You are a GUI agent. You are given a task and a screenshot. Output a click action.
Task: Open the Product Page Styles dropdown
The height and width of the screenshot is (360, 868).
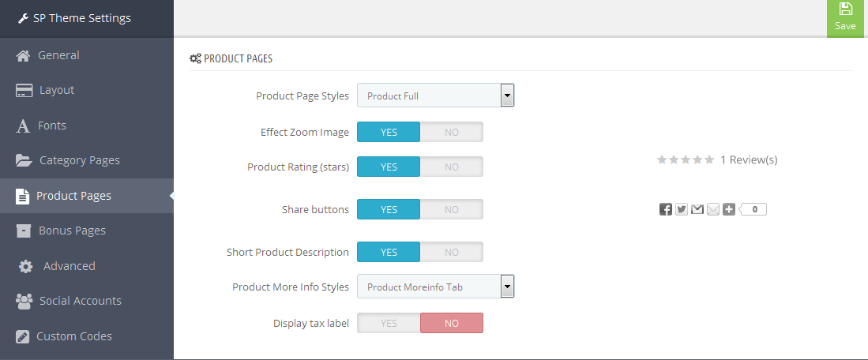point(436,96)
